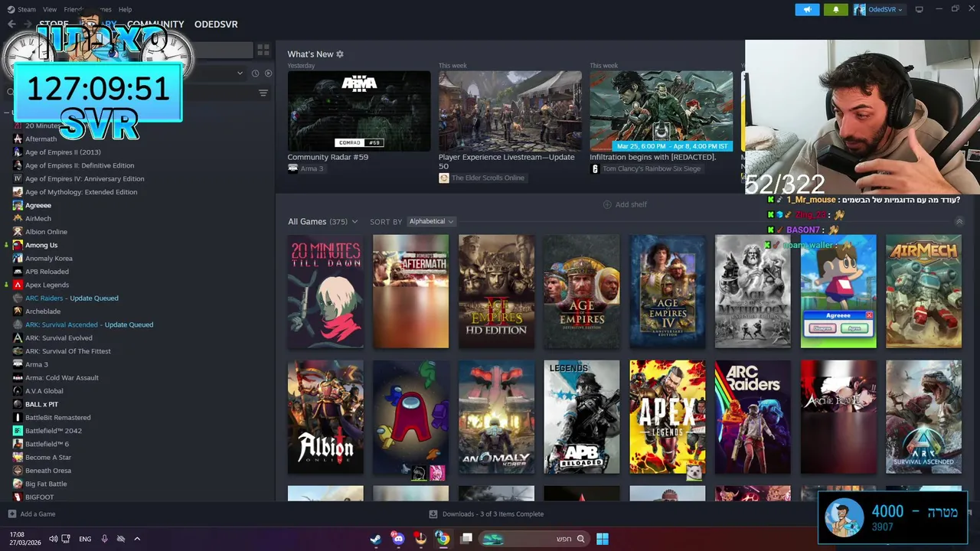Open Infiltration begins with [REDACTED] news
980x551 pixels.
click(661, 112)
